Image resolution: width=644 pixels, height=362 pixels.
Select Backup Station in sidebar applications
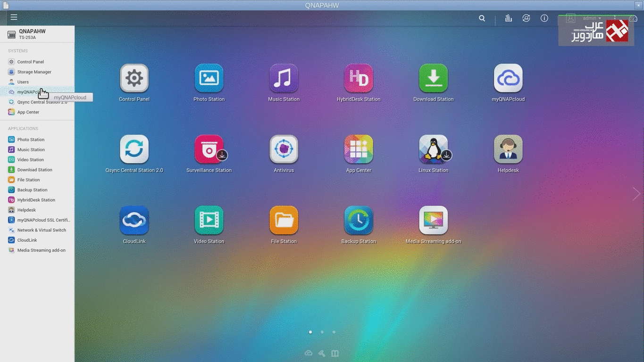37,190
